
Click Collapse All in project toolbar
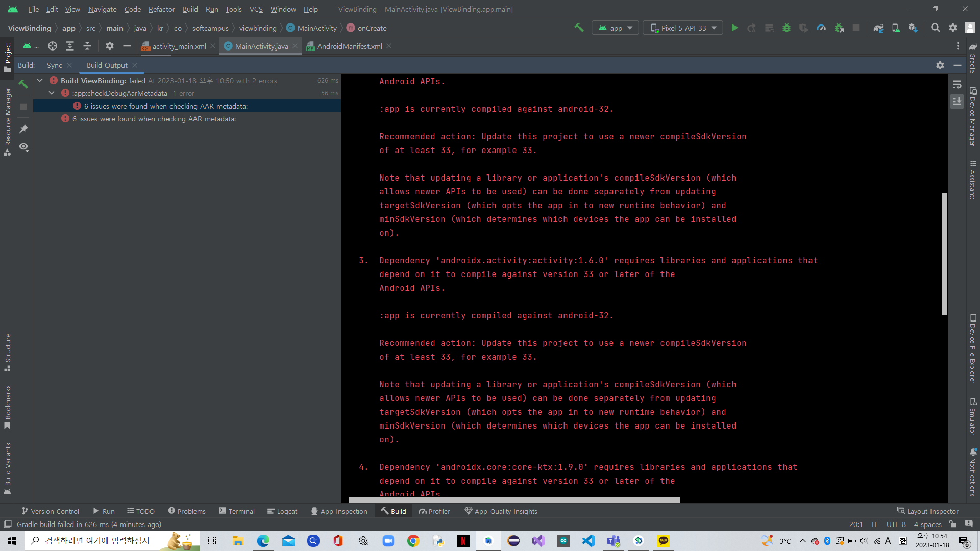pos(87,46)
